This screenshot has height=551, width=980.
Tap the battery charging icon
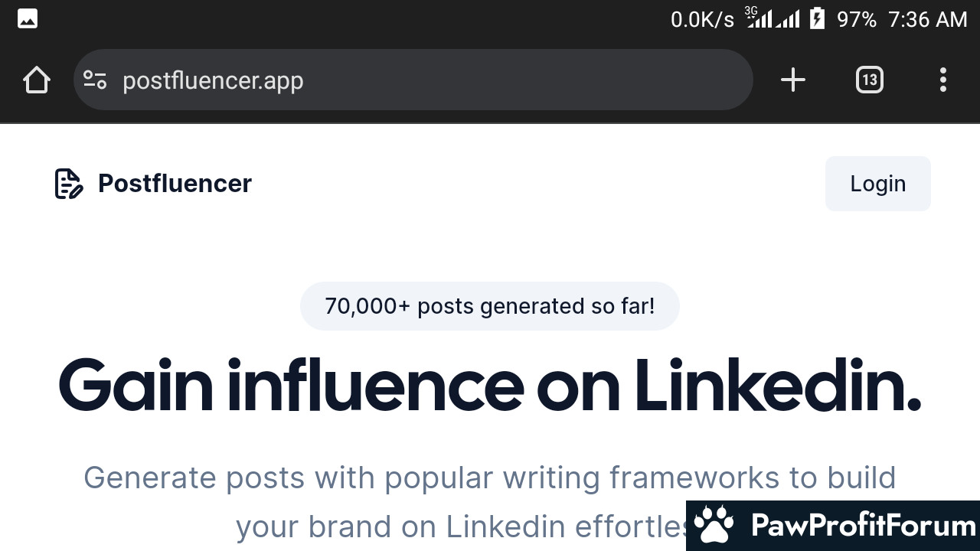click(x=817, y=18)
